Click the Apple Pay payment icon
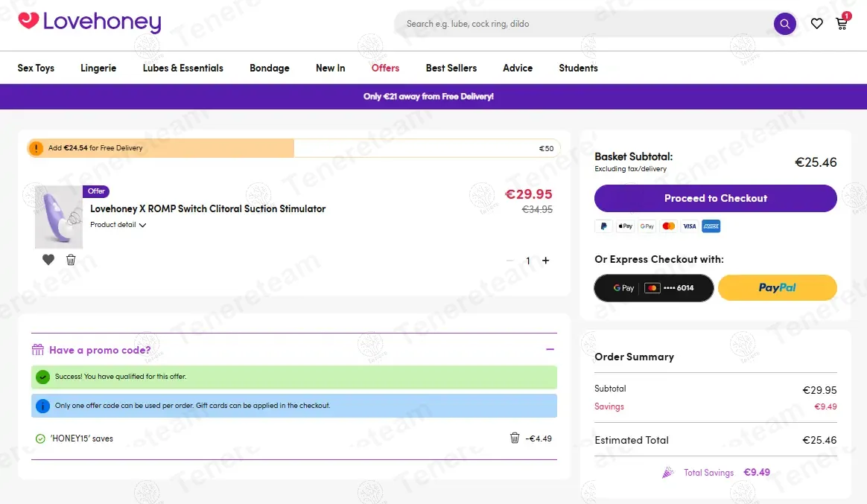Viewport: 867px width, 504px height. click(626, 226)
